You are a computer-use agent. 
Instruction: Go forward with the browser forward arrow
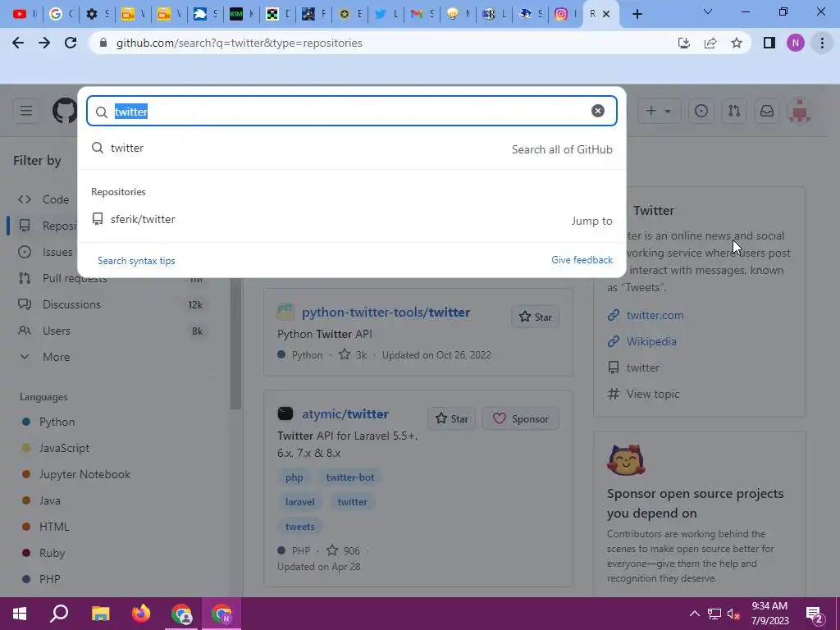point(44,43)
